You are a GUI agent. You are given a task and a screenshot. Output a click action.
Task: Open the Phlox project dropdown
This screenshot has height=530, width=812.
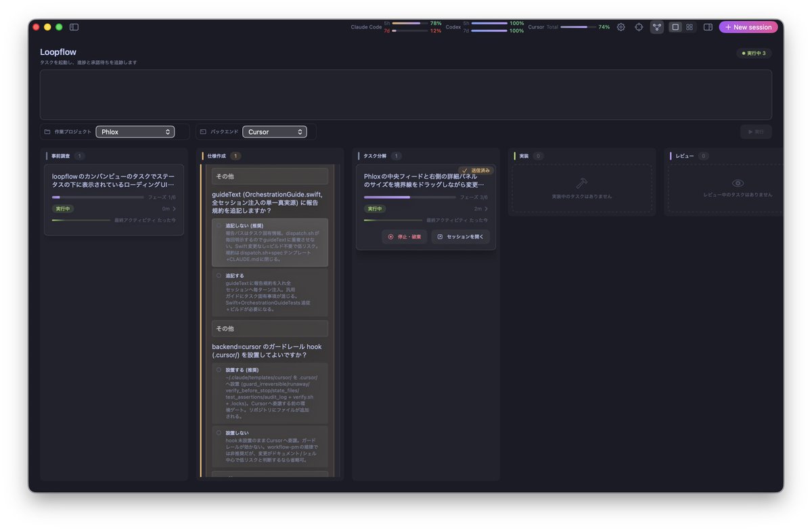[x=135, y=132]
